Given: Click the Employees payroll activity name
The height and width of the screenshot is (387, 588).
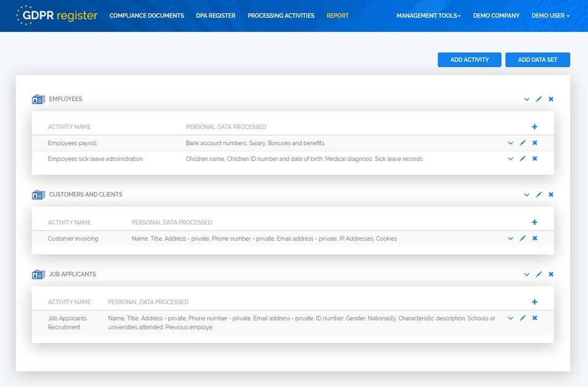Looking at the screenshot, I should point(72,143).
